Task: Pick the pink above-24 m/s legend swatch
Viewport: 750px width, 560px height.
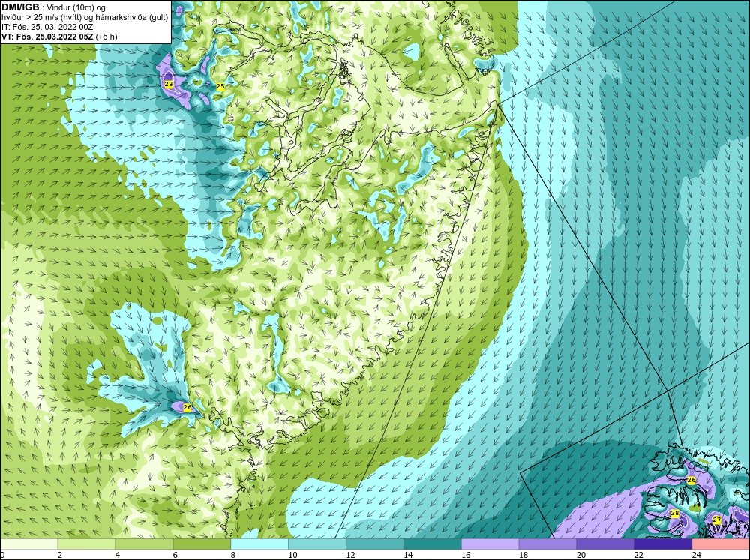Action: [x=721, y=544]
